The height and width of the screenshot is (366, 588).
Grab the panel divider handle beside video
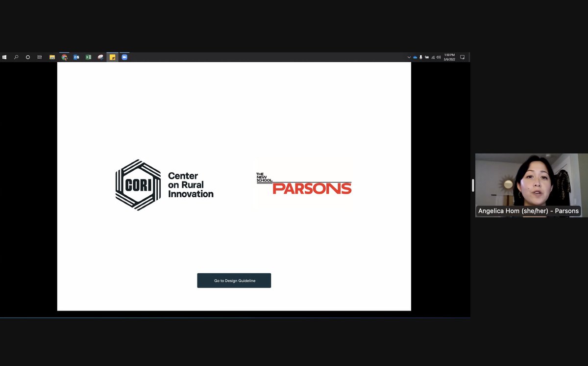(x=473, y=185)
